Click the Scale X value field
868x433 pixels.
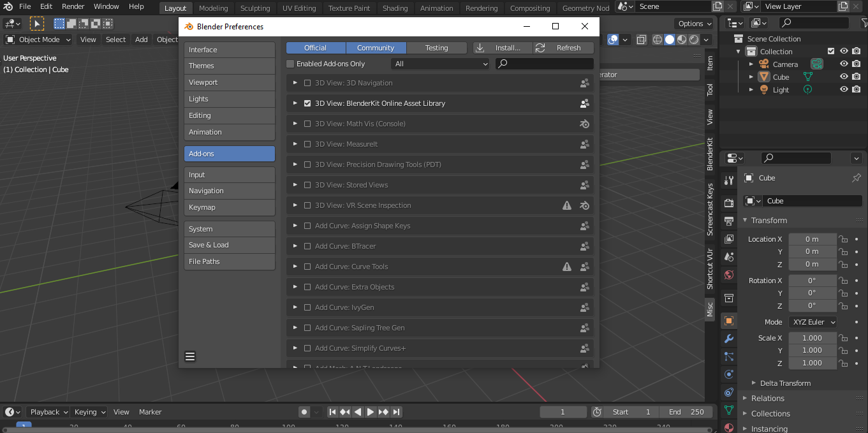(813, 338)
